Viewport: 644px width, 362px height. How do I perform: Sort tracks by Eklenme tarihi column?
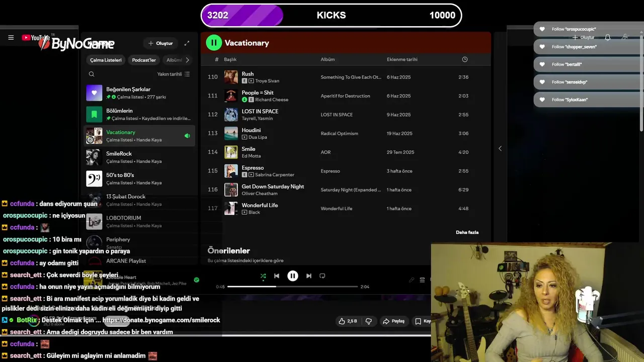click(x=402, y=59)
